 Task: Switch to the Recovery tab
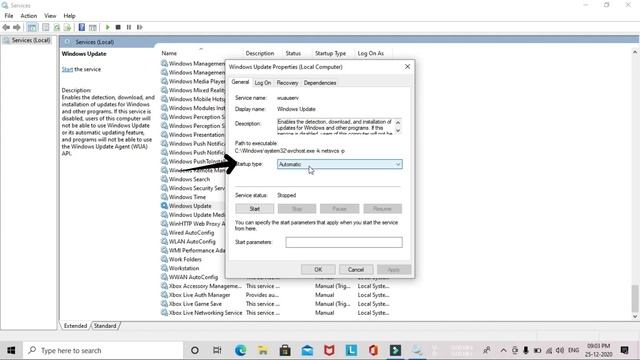(287, 83)
